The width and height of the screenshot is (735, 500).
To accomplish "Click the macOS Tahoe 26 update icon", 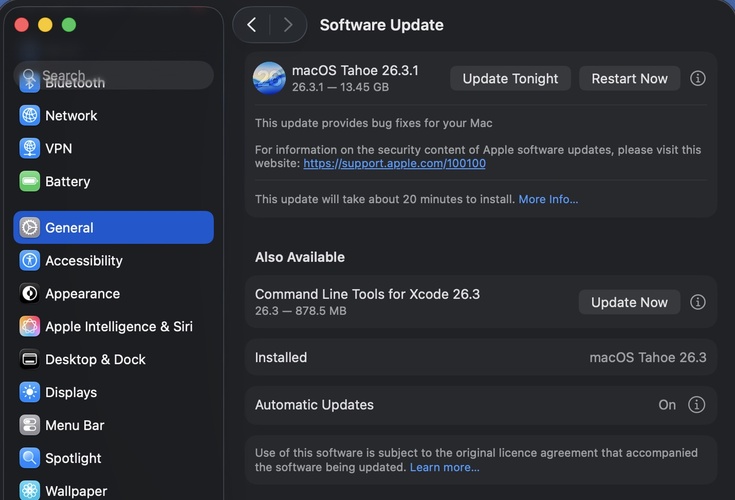I will [269, 78].
